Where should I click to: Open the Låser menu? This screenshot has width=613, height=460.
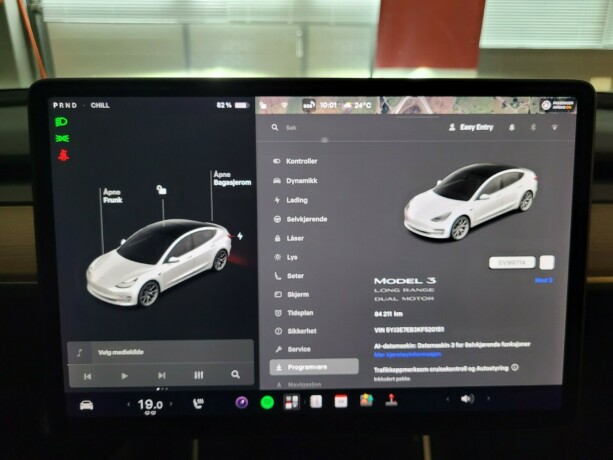(x=289, y=238)
